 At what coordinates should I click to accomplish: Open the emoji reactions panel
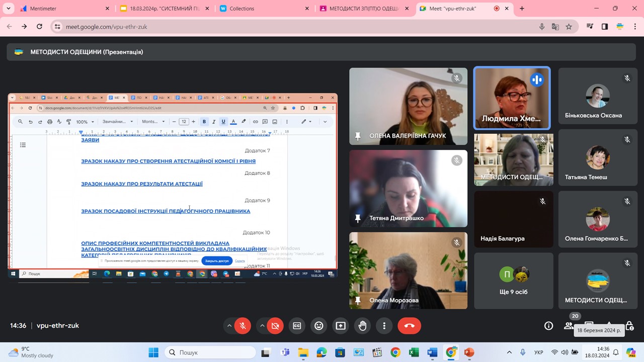319,326
